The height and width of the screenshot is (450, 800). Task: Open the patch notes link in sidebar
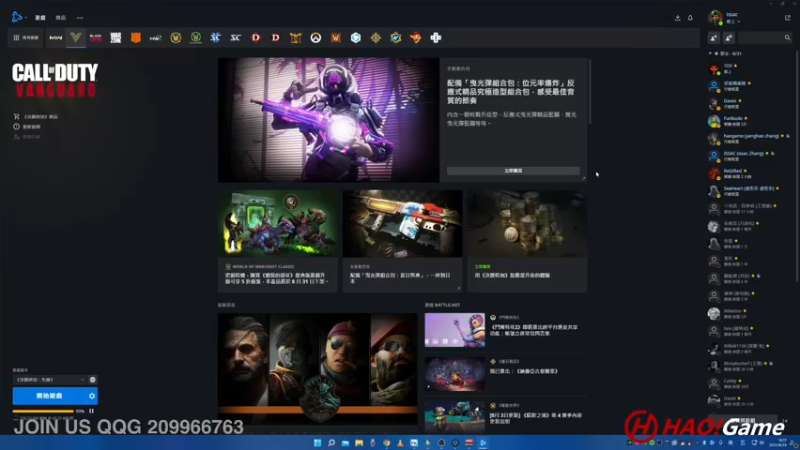point(27,127)
